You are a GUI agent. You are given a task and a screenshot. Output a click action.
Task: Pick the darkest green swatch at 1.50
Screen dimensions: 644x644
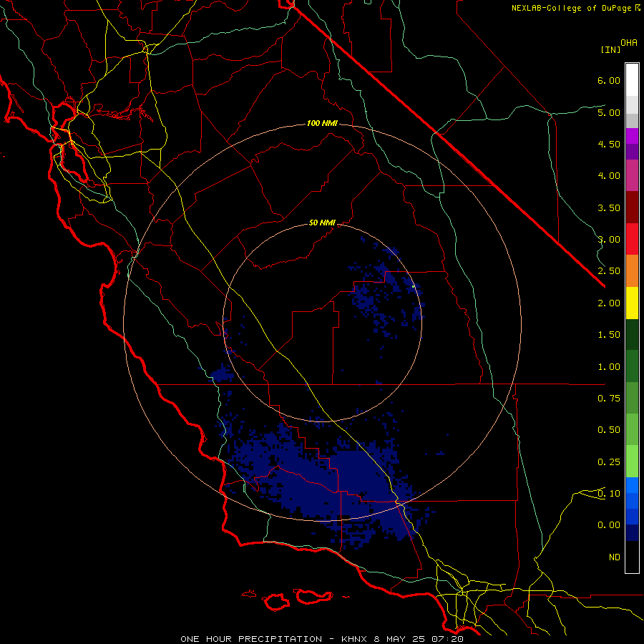pos(632,335)
